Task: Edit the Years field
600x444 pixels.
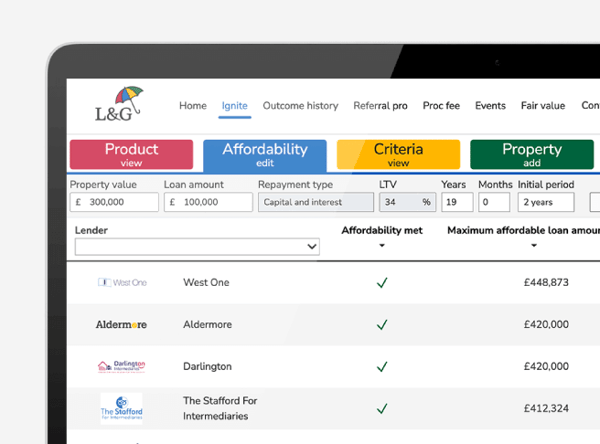Action: pyautogui.click(x=457, y=202)
